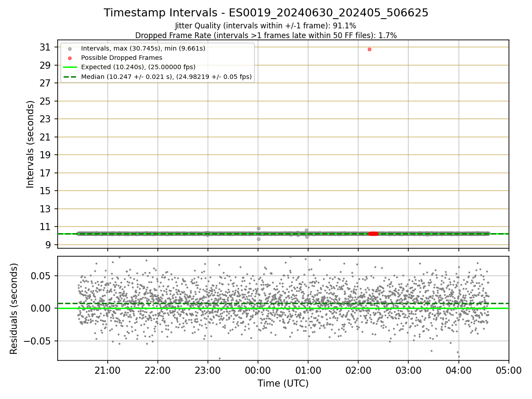532x399 pixels.
Task: Click the gray point above the line at 00:00
Action: tap(258, 228)
